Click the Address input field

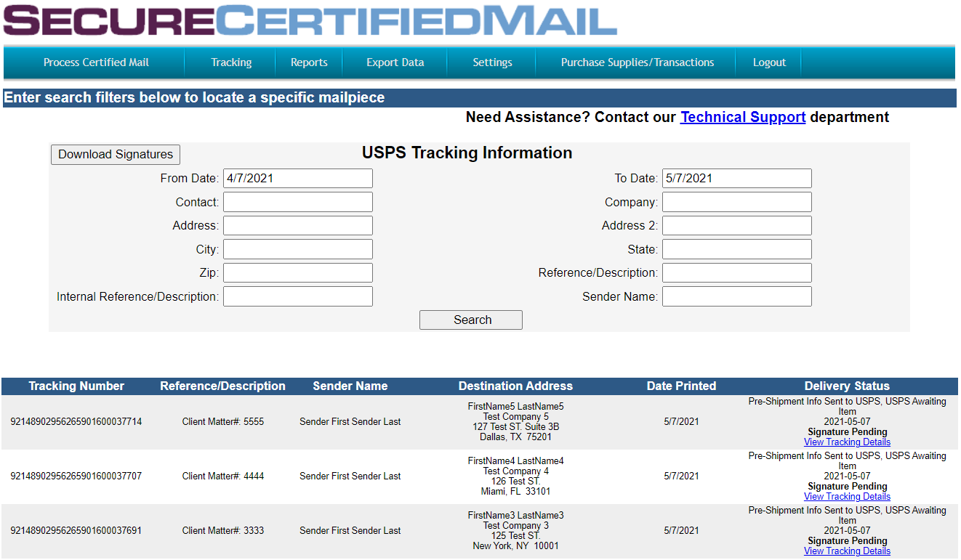pyautogui.click(x=298, y=225)
